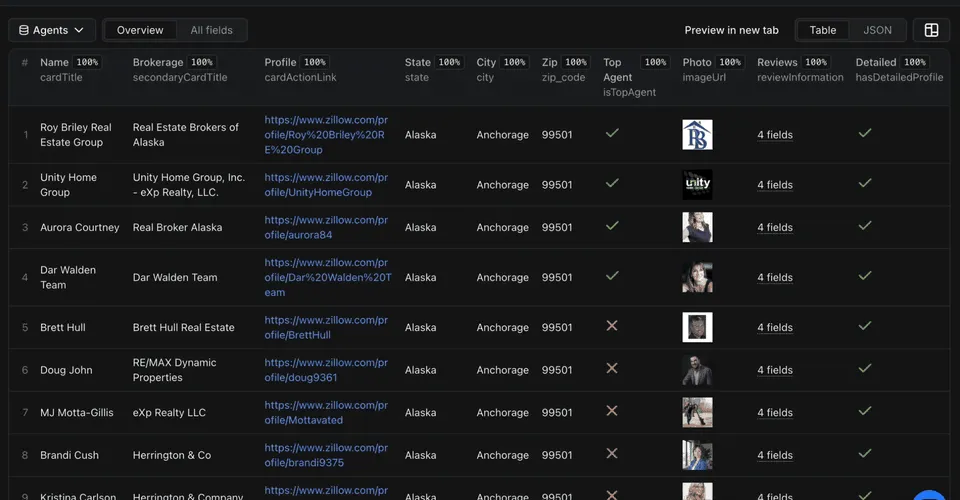The width and height of the screenshot is (960, 500).
Task: Click Detailed checkmark for MJ Motta-Gillis row
Action: click(864, 411)
